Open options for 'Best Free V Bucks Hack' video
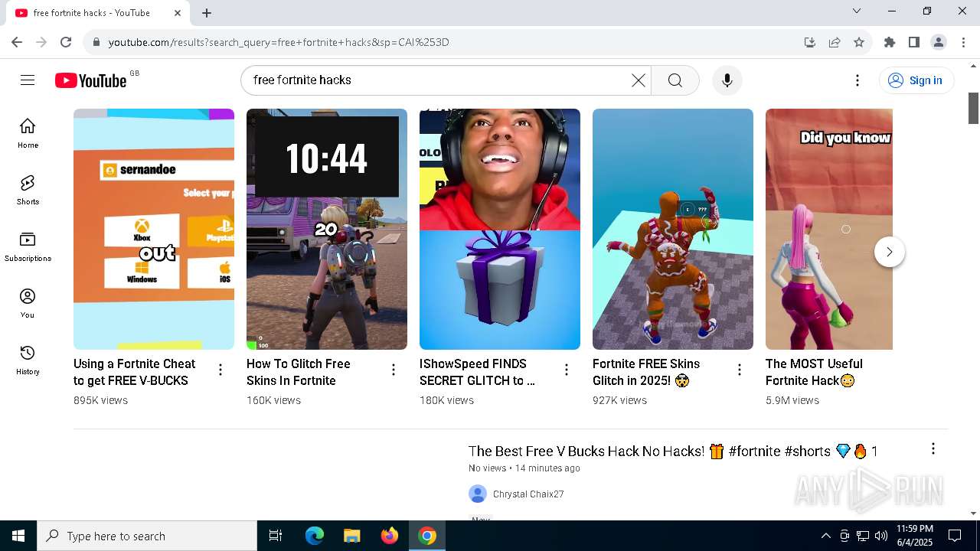The width and height of the screenshot is (980, 551). pos(933,449)
